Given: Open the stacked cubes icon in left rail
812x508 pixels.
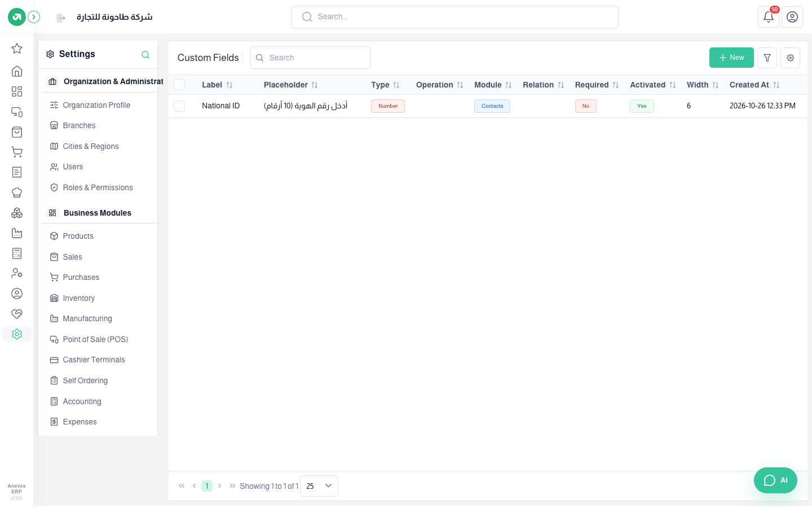Looking at the screenshot, I should click(17, 213).
